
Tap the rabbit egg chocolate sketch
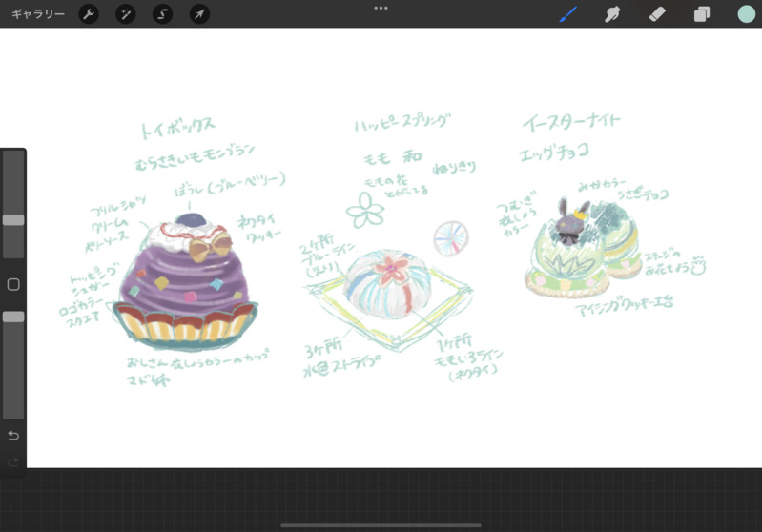click(x=583, y=248)
